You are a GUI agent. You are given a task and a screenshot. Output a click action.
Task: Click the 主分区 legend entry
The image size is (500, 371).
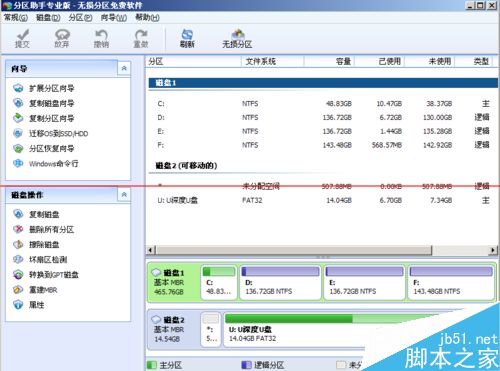(x=165, y=365)
